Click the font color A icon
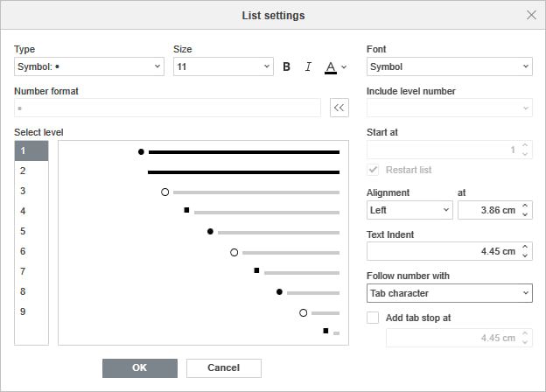Screen dimensions: 546x392 [330, 66]
